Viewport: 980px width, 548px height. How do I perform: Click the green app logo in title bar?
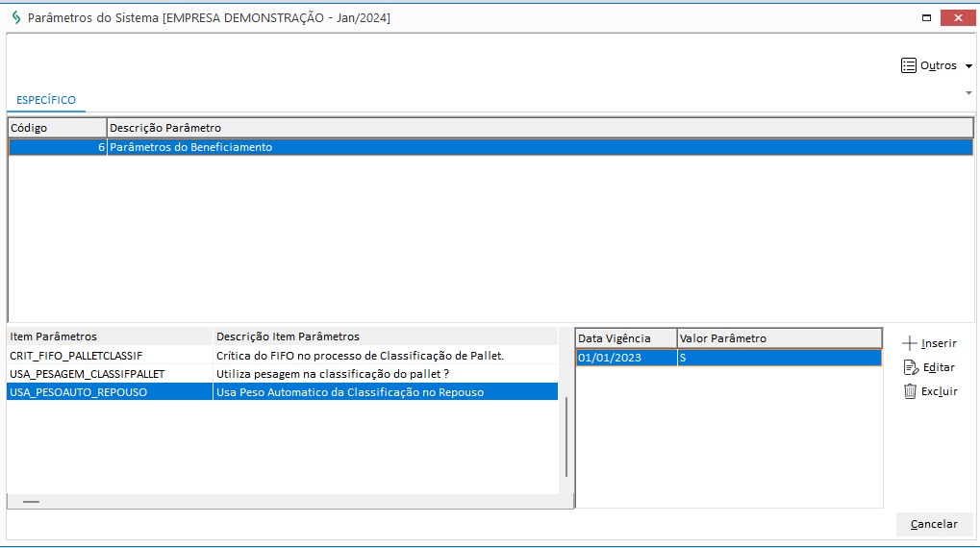coord(16,17)
